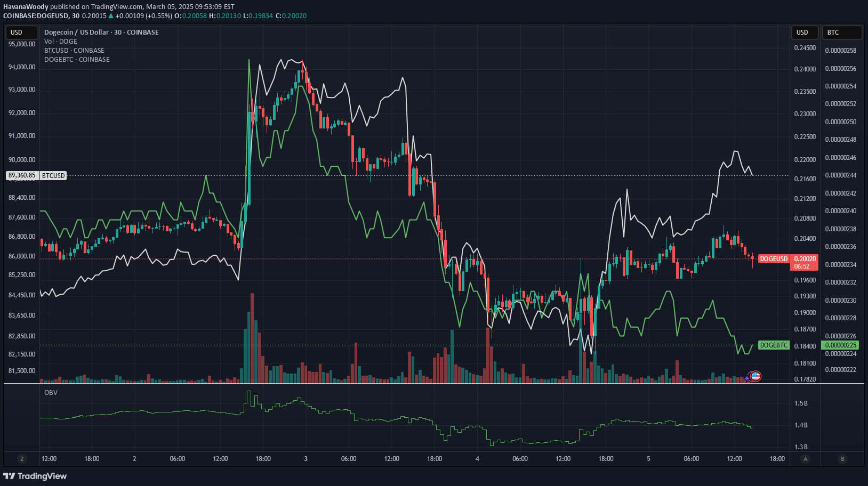The height and width of the screenshot is (486, 868).
Task: Open the BTC price scale selector
Action: tap(842, 33)
